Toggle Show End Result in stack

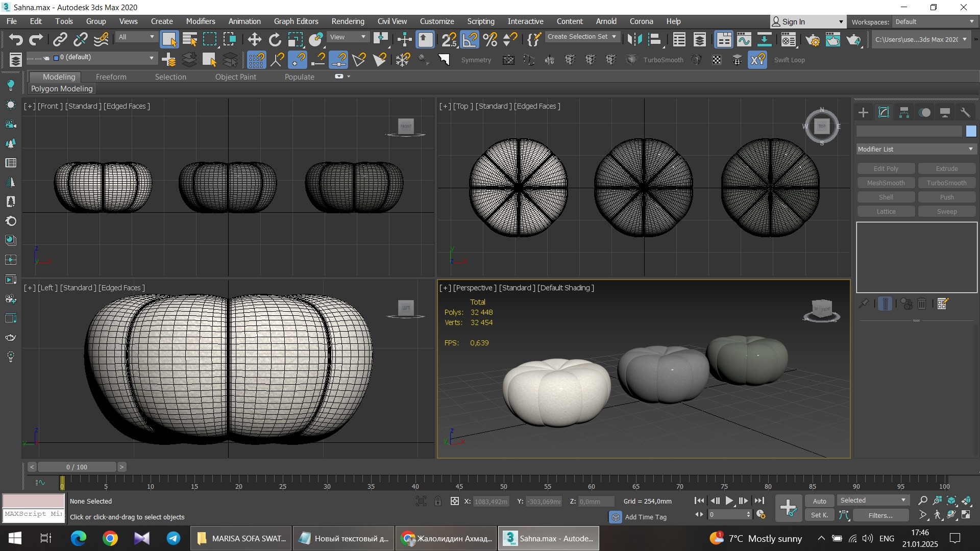point(885,304)
